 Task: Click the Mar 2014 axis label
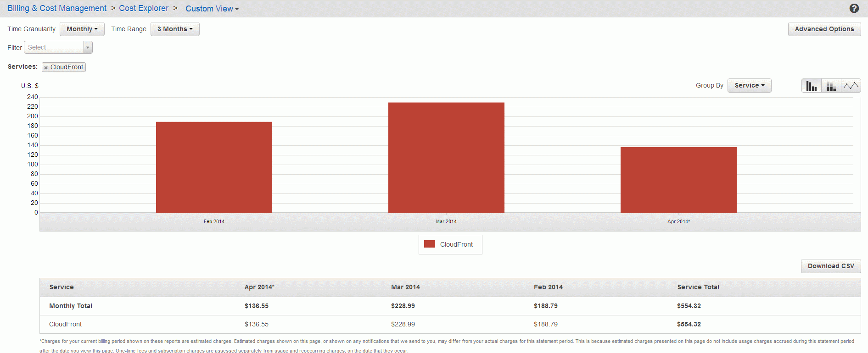point(446,221)
